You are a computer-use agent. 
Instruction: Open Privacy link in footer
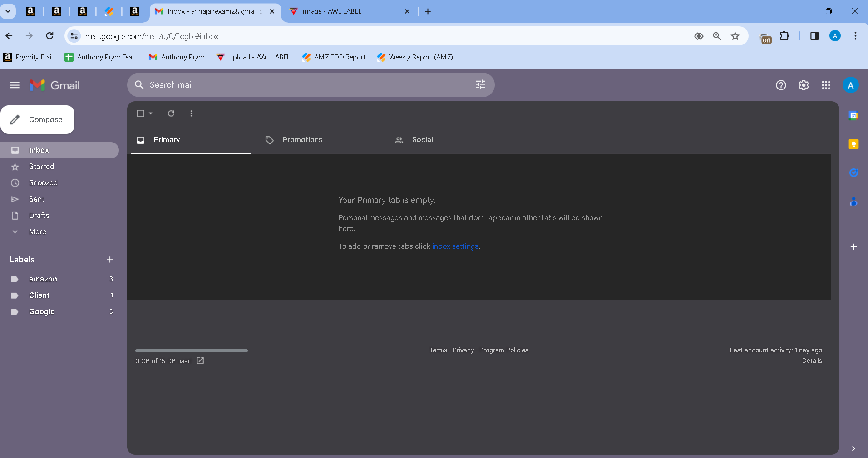click(x=463, y=350)
